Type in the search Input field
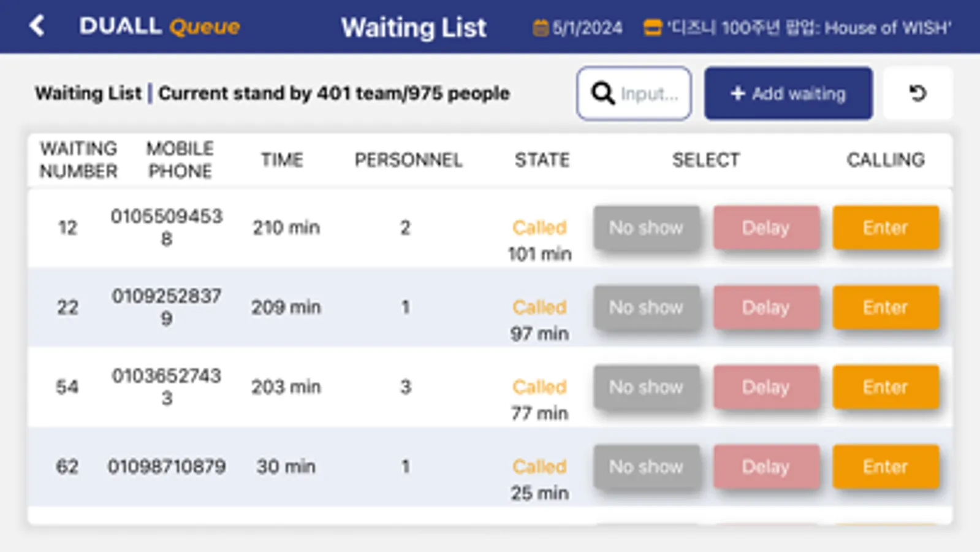Image resolution: width=980 pixels, height=552 pixels. [650, 94]
